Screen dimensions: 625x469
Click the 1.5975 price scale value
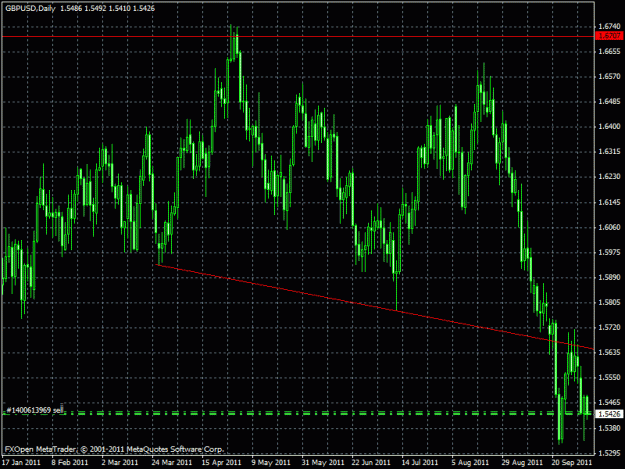609,252
